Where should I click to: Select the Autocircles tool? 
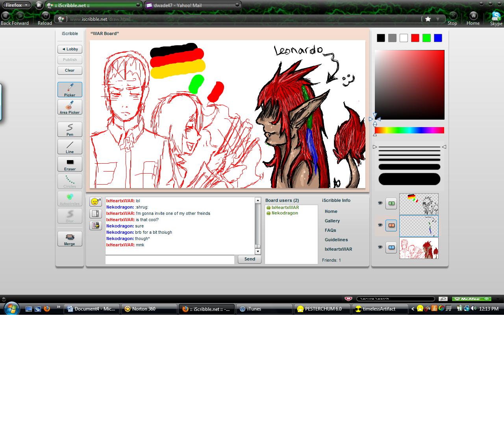[70, 198]
